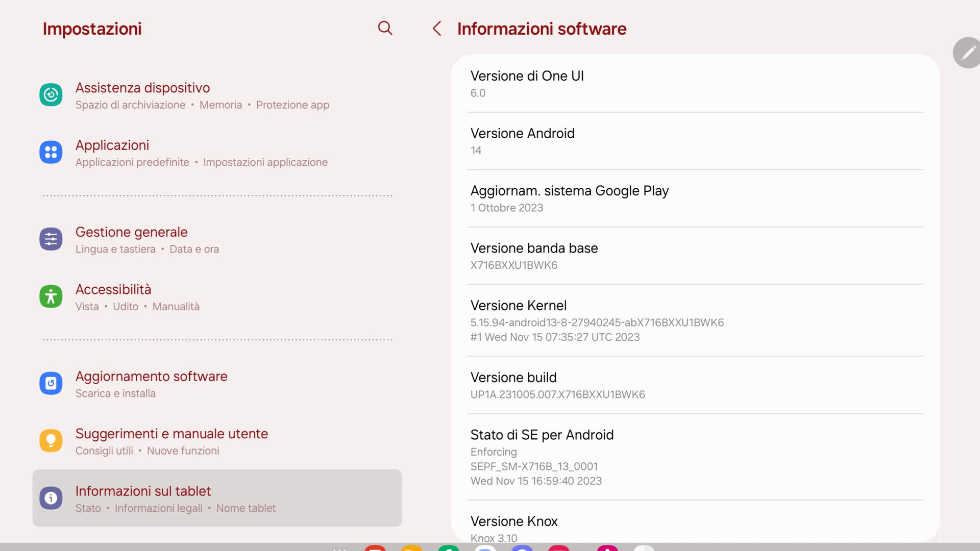Click the '1 Ottobre 2023' date
This screenshot has width=980, height=551.
click(x=507, y=208)
